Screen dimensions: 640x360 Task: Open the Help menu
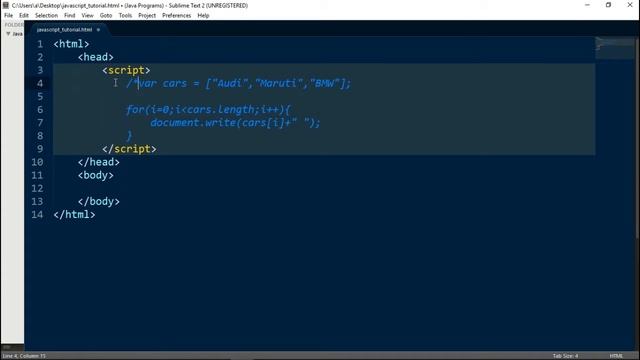203,16
